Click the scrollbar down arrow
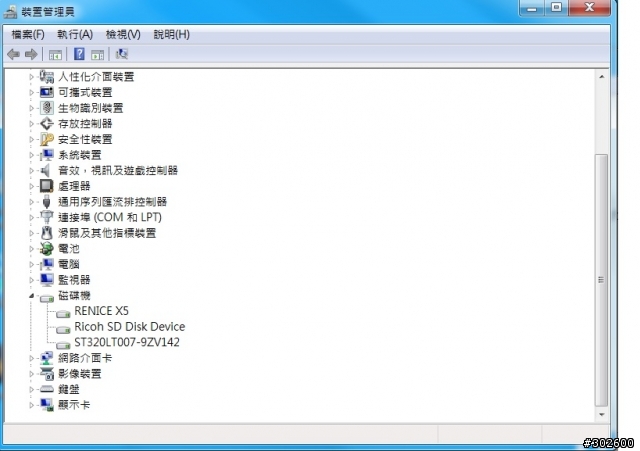640x451 pixels. click(x=601, y=415)
